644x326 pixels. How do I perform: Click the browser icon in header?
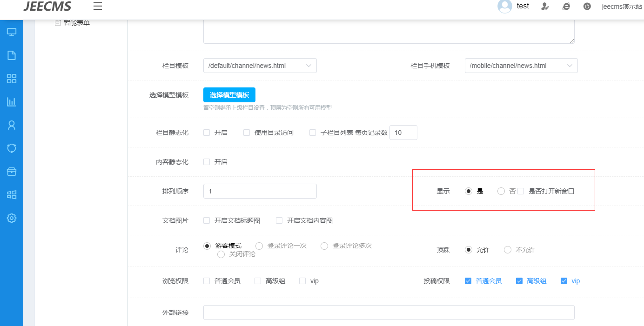click(x=566, y=7)
